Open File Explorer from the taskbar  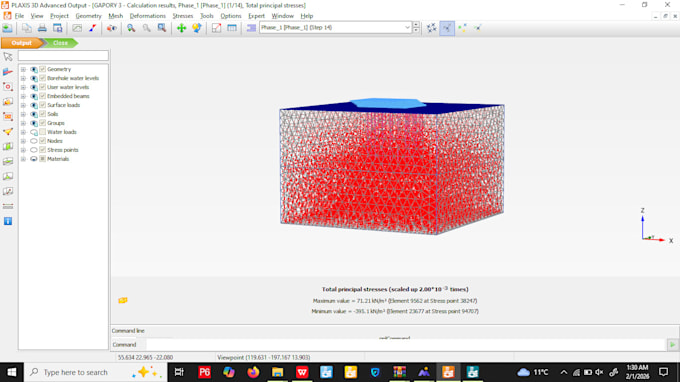(278, 372)
